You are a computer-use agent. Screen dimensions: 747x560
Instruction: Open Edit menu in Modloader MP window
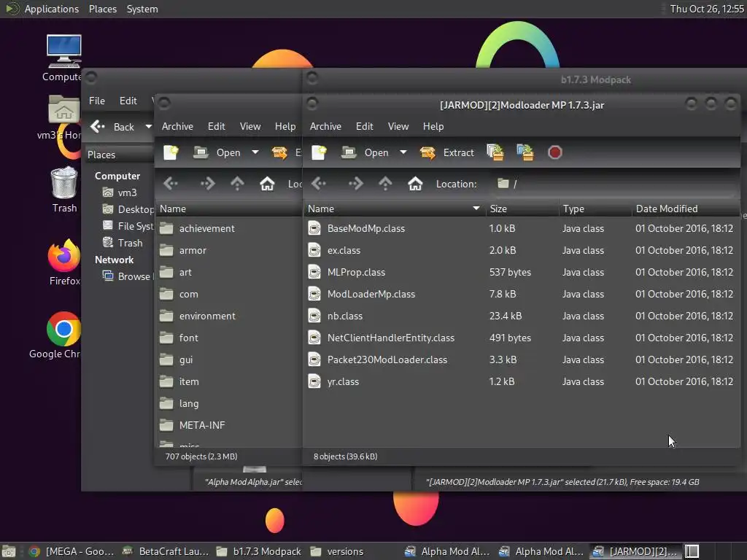coord(365,127)
